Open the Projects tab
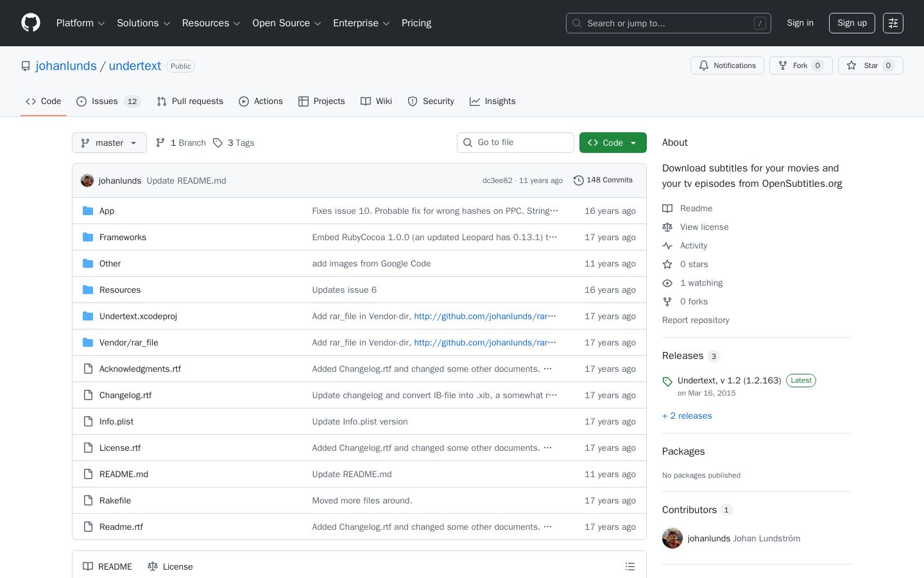 (x=321, y=101)
